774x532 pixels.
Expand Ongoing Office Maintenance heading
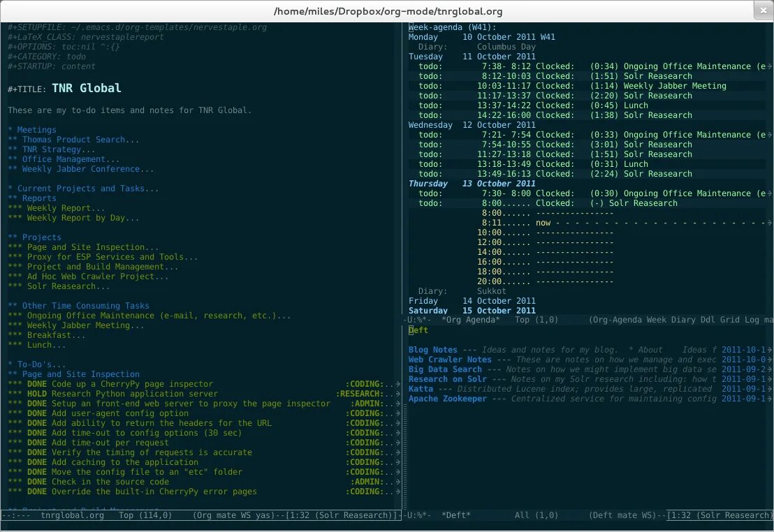click(149, 316)
